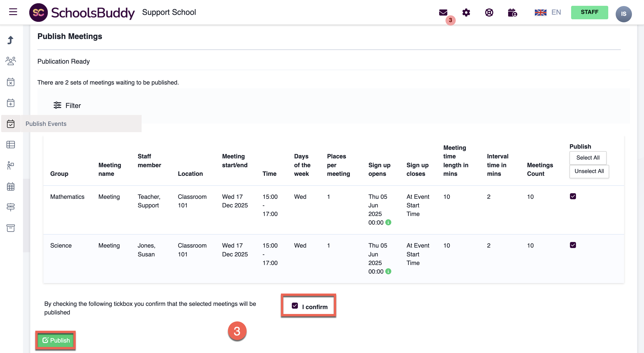Open the IS user avatar menu
644x353 pixels.
point(623,14)
